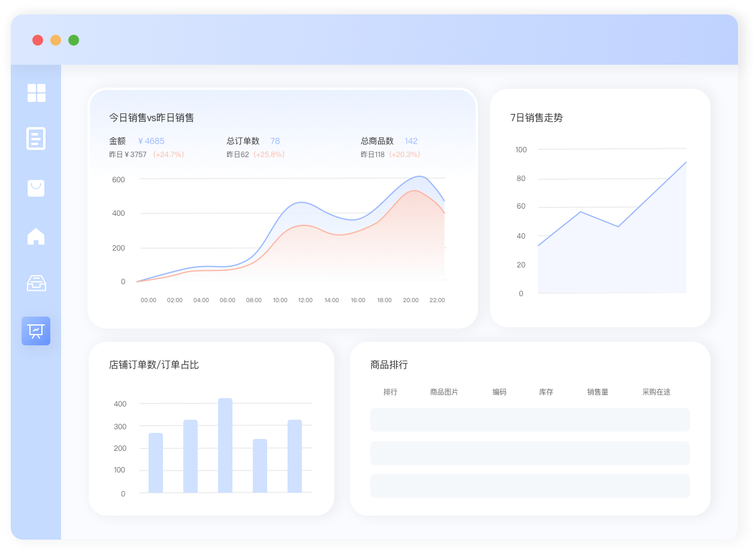The image size is (756, 554).
Task: Click the 销售量 column header
Action: tap(598, 392)
